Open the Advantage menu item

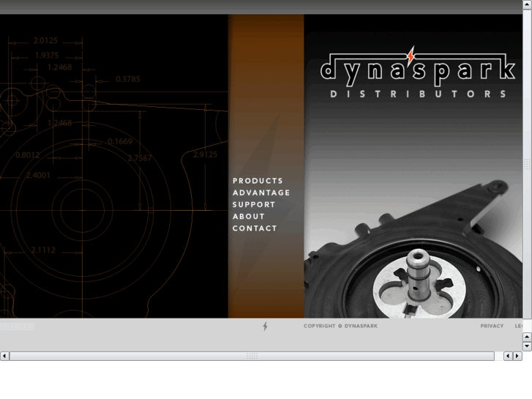point(261,193)
